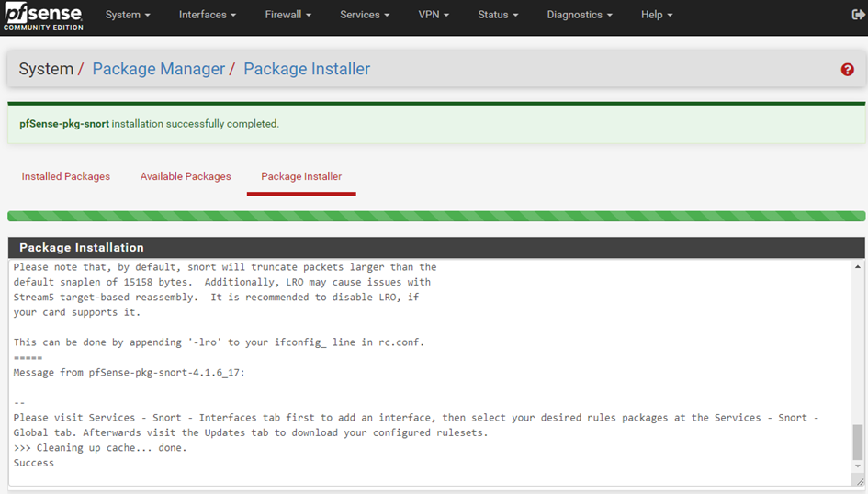868x494 pixels.
Task: Click the 'Success' line in the log
Action: 34,463
